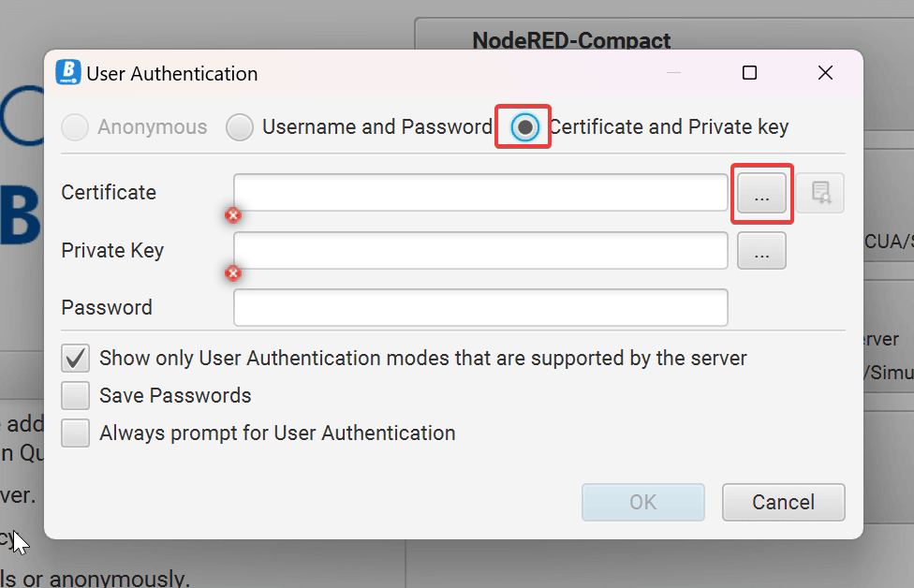914x588 pixels.
Task: Confirm the dialog with OK
Action: pyautogui.click(x=642, y=502)
